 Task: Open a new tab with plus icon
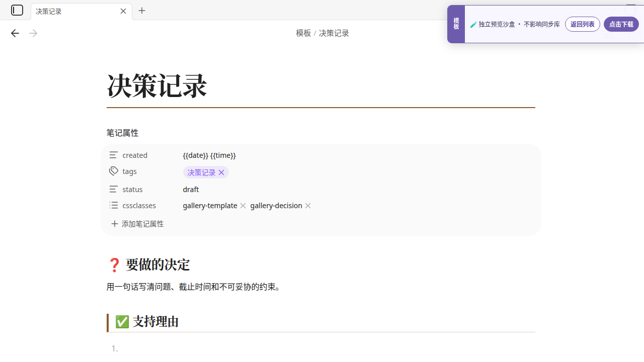click(x=142, y=11)
